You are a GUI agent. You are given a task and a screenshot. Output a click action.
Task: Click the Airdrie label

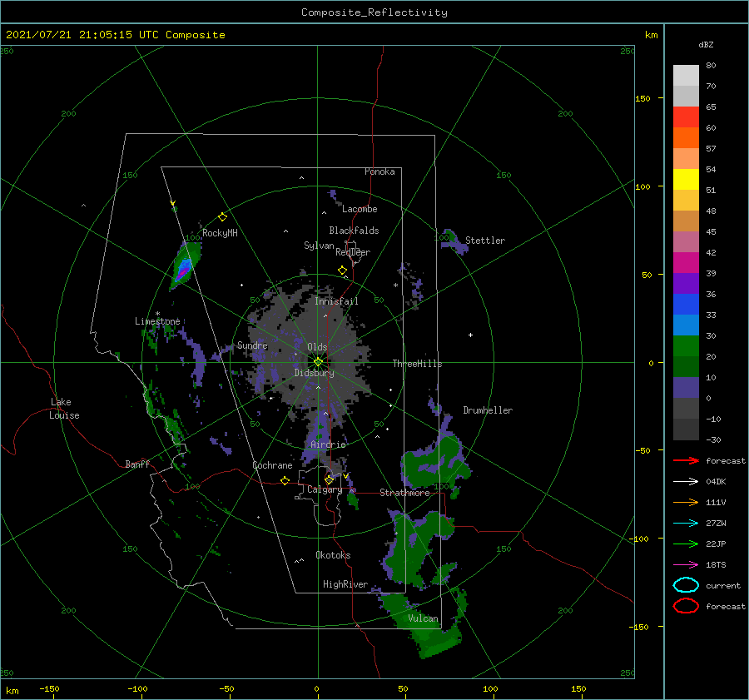click(x=328, y=444)
